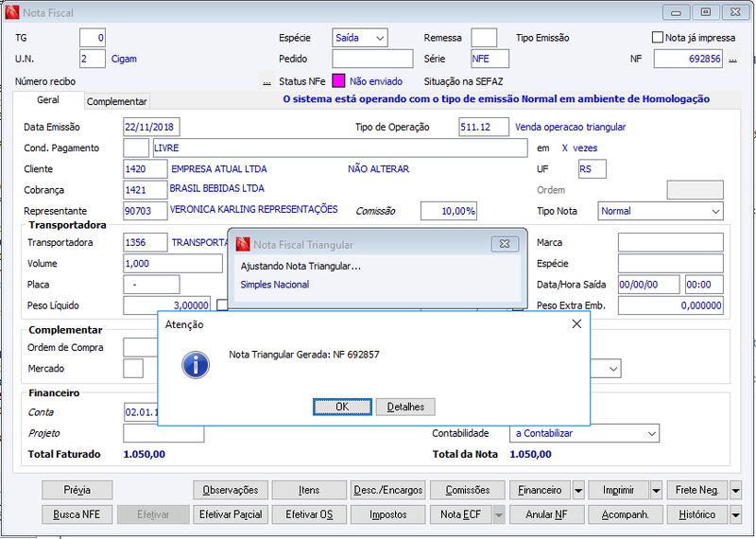Click the Peso Extra Emb. field

click(x=671, y=305)
